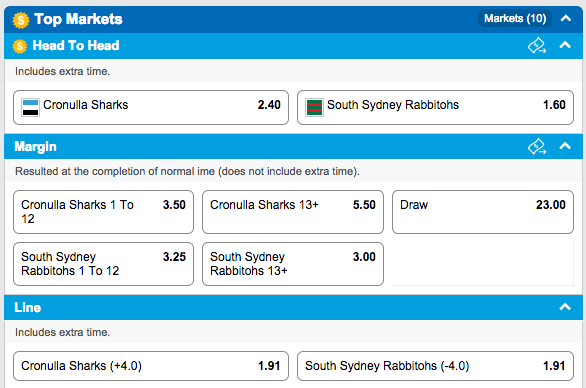Select Cronulla Sharks head to head at 2.40
Image resolution: width=586 pixels, height=388 pixels.
pyautogui.click(x=151, y=107)
